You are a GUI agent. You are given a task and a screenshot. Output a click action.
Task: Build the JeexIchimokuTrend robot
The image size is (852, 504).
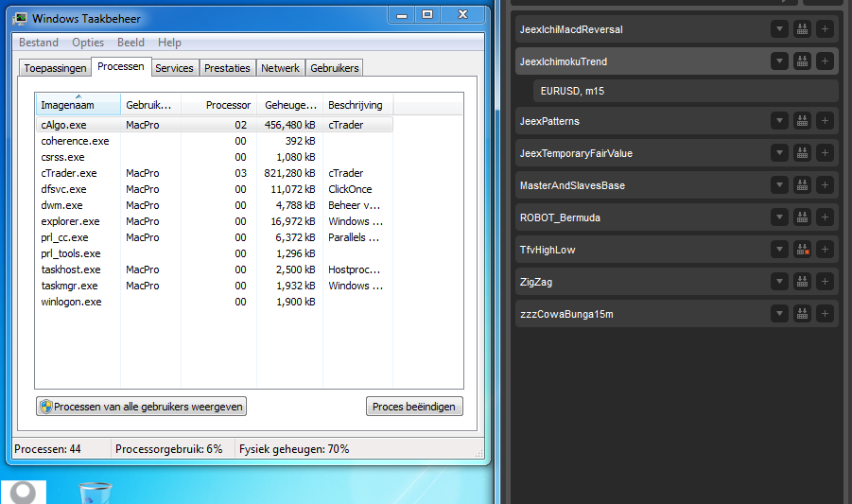click(x=802, y=61)
